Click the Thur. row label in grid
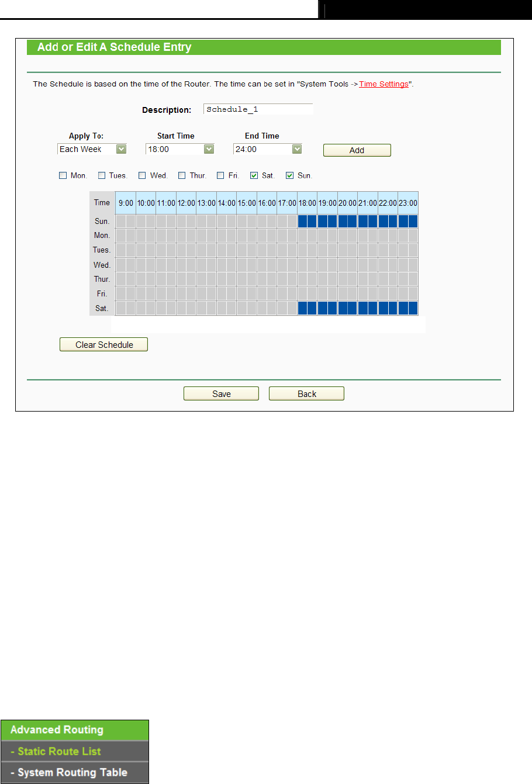Image resolution: width=532 pixels, height=784 pixels. pos(102,279)
